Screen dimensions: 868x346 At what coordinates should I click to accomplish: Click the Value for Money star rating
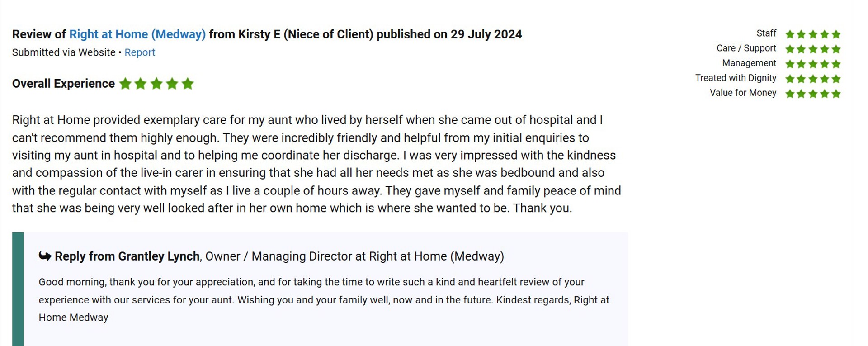(813, 94)
